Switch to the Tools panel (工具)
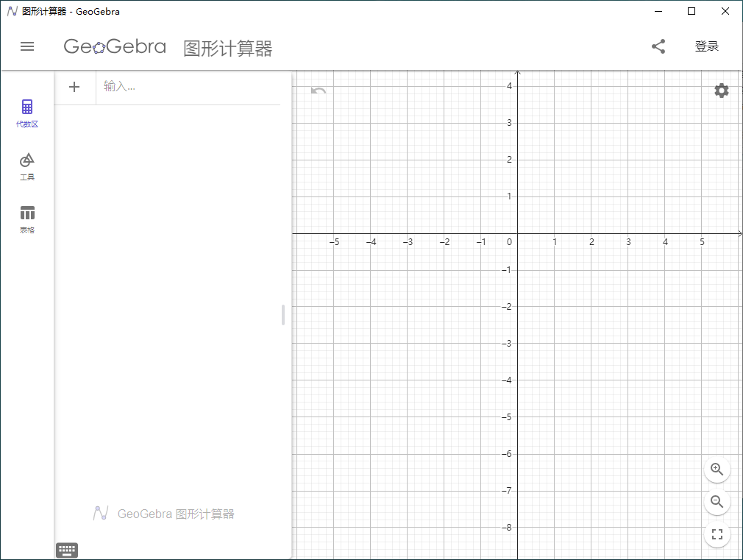 click(27, 165)
